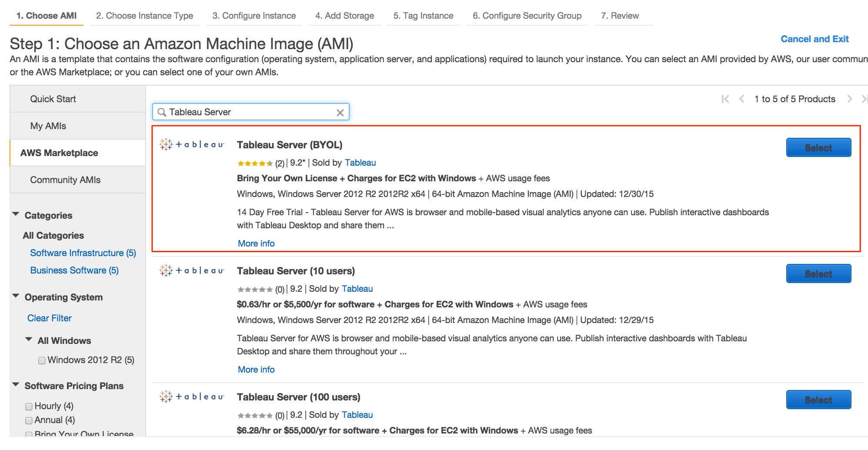Click the Tableau Server (100 users) title

click(298, 397)
